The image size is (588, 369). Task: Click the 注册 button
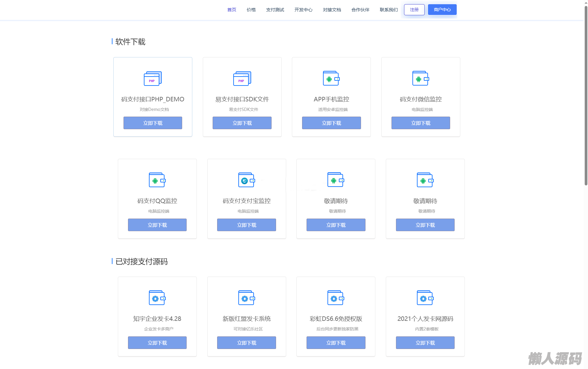tap(414, 10)
